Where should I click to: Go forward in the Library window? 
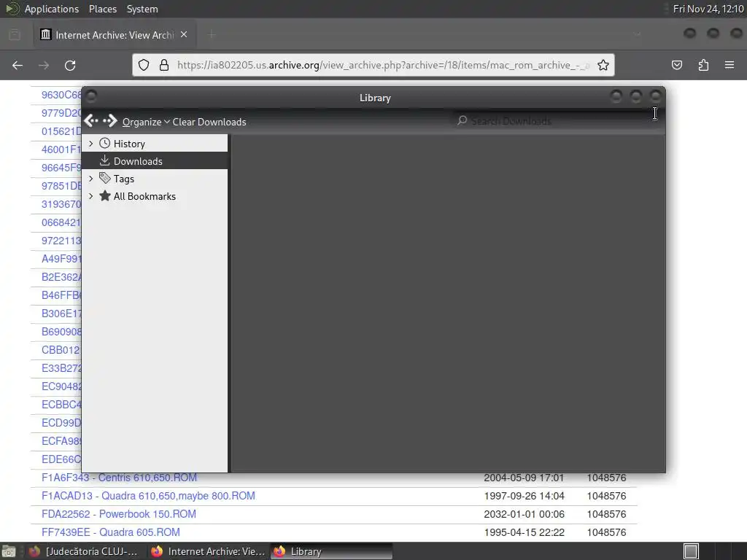110,121
